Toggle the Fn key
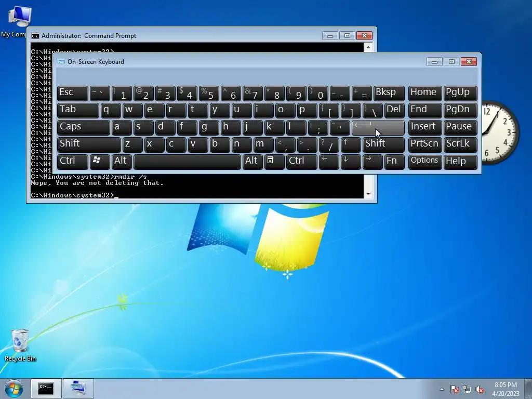Image resolution: width=532 pixels, height=399 pixels. pos(394,162)
